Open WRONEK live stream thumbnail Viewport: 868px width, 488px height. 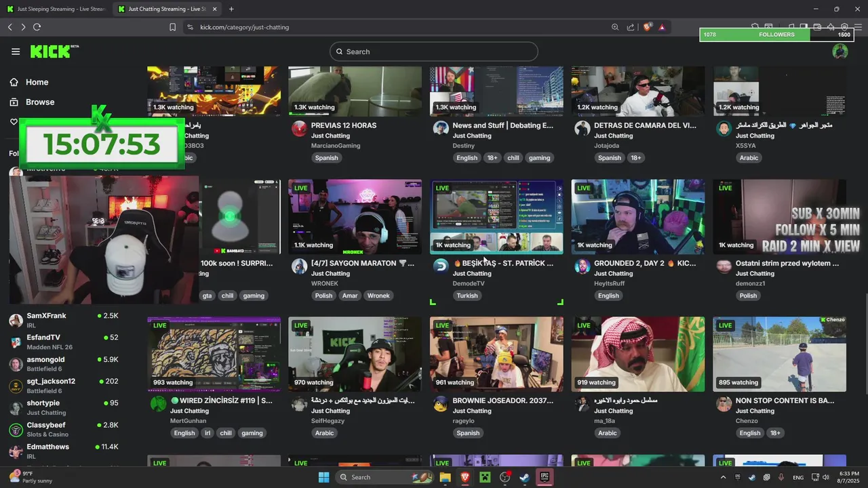point(355,217)
